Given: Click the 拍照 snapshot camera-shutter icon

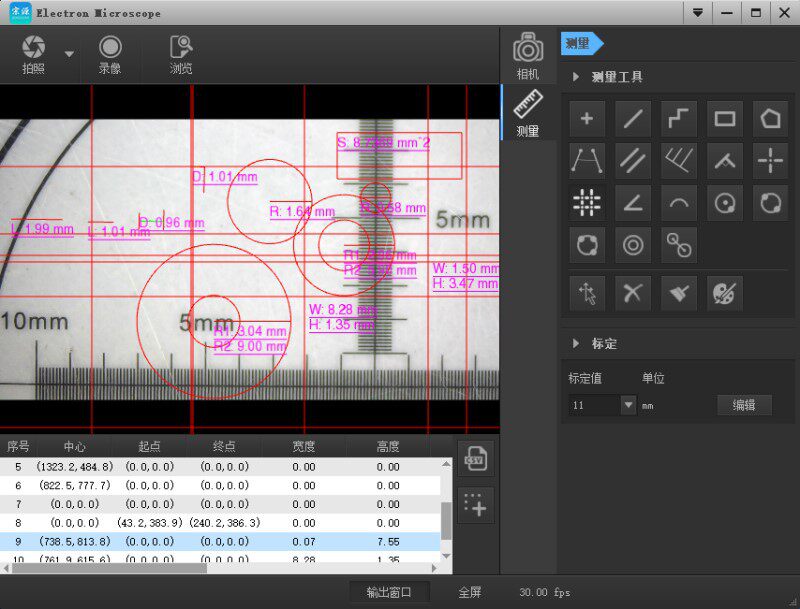Looking at the screenshot, I should click(34, 47).
